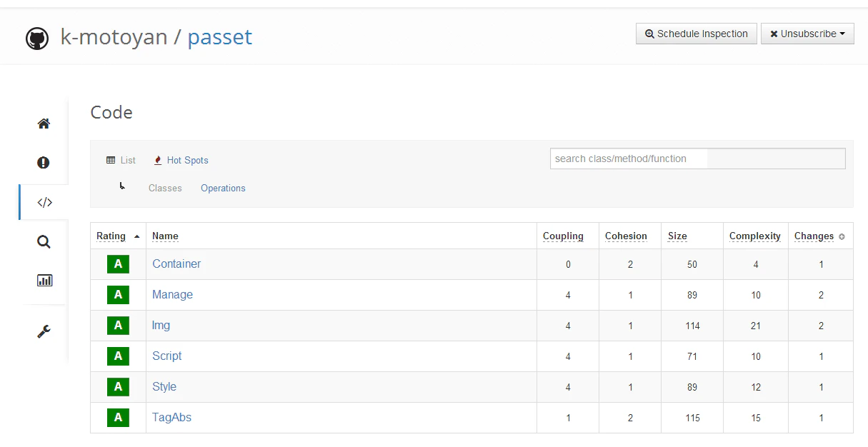Click the GitHub logo beside k-motoyan
The image size is (868, 447).
click(x=37, y=38)
